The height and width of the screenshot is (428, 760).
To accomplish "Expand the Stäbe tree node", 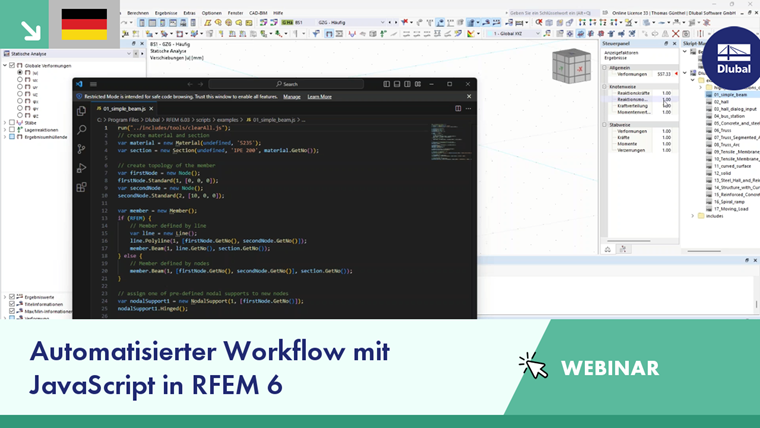I will click(5, 123).
